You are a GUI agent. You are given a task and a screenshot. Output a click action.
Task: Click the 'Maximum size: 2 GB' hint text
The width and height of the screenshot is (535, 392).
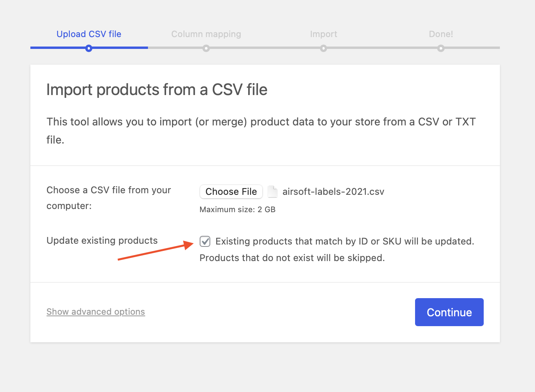click(237, 209)
